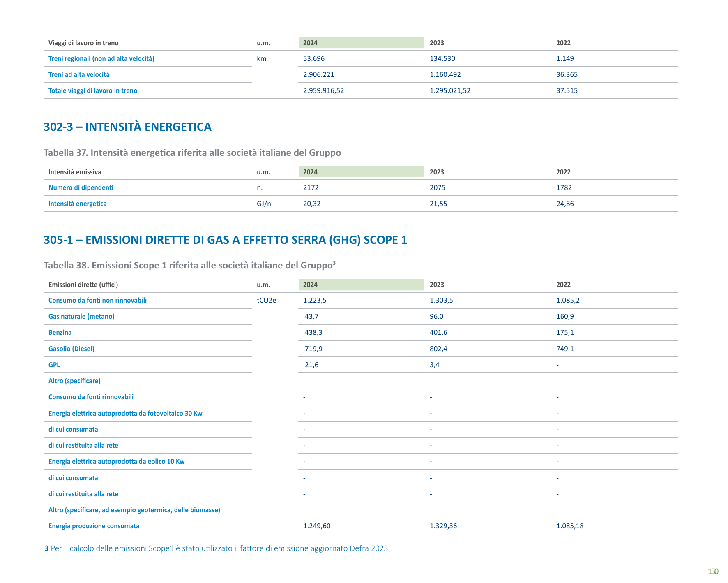
Task: Click 'Consumo da fonti non rinnovabili'
Action: coord(97,300)
